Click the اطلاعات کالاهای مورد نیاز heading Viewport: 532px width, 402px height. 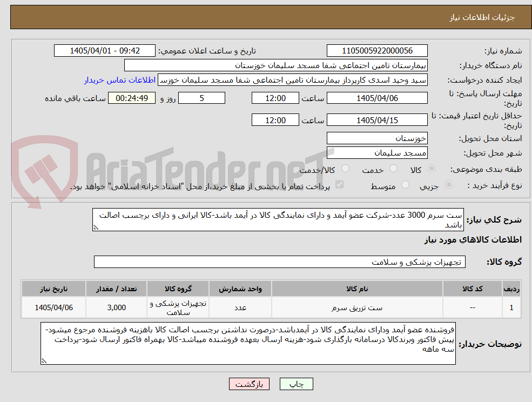[473, 240]
